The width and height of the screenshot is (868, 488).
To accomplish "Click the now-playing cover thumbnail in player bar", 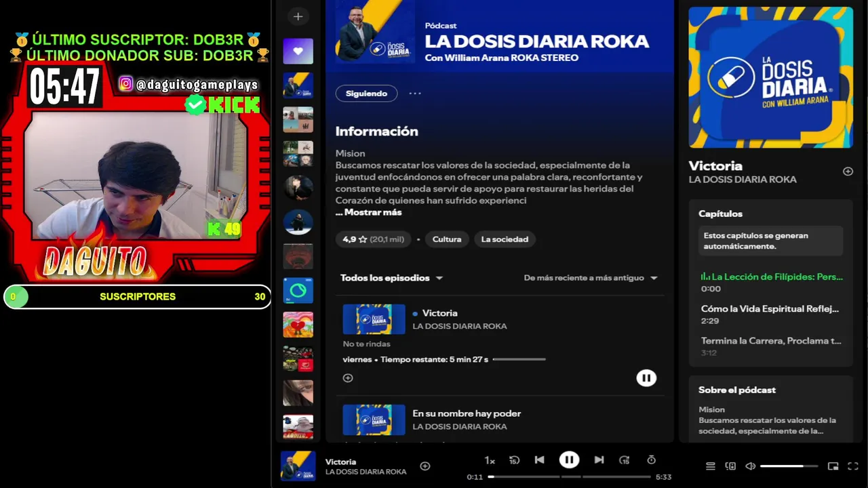I will [298, 466].
